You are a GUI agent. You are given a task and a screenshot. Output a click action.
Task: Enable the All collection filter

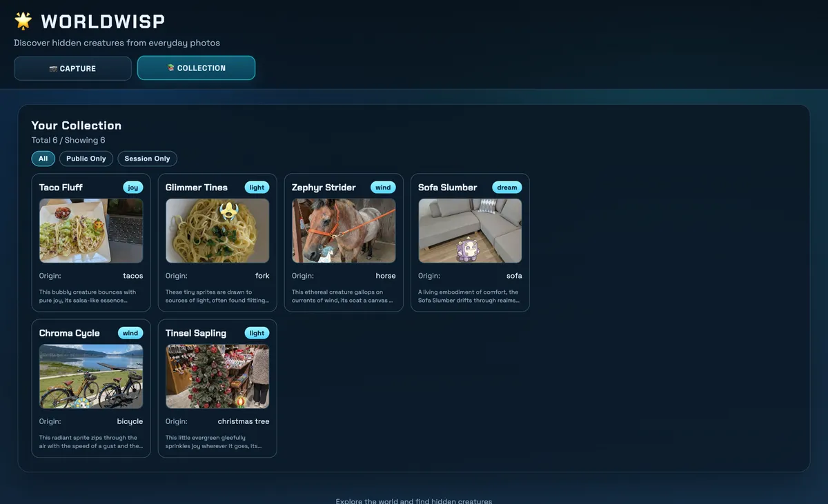click(43, 158)
